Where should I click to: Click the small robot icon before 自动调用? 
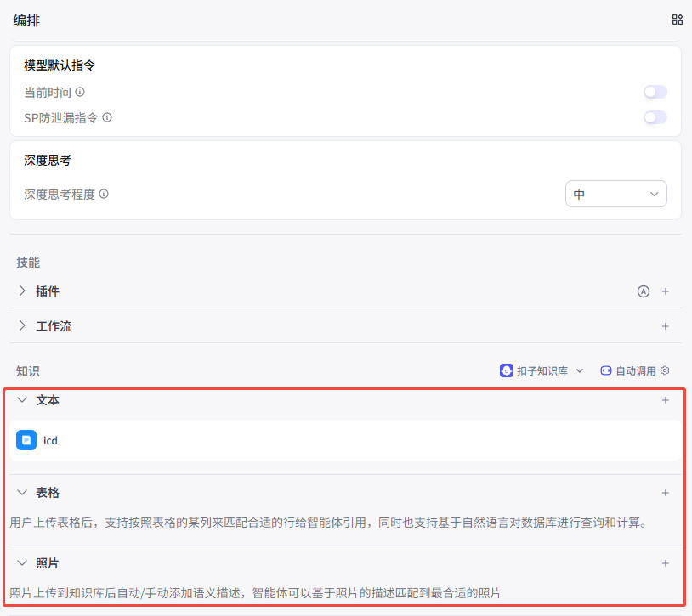(x=606, y=370)
